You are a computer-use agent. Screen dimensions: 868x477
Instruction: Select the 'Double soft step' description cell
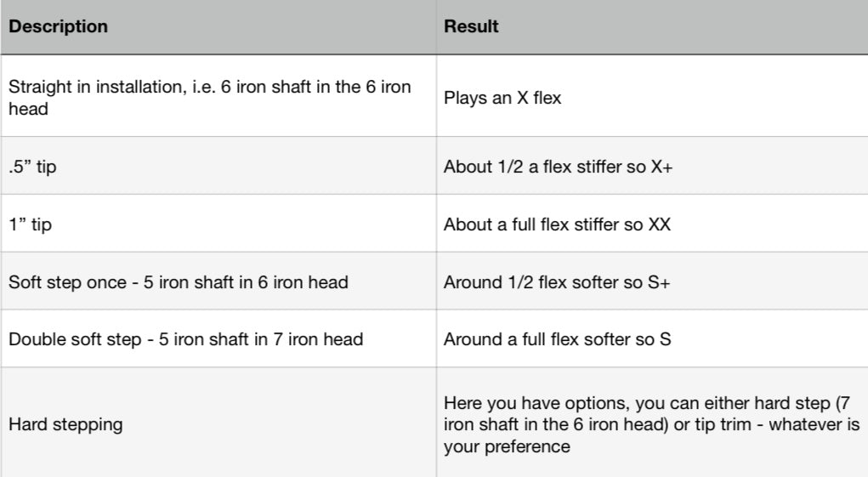click(185, 339)
